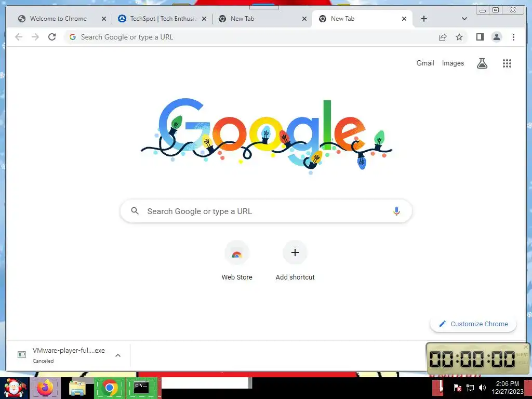Open a new tab with plus button
532x399 pixels.
point(424,19)
